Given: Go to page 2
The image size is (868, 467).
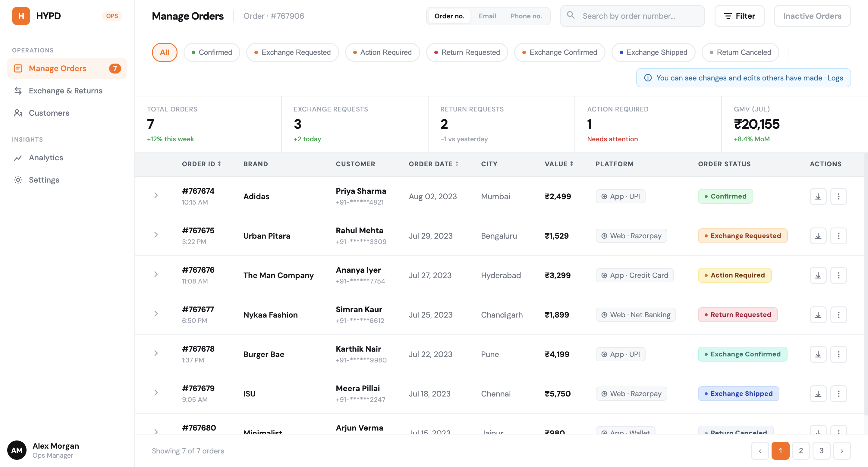Looking at the screenshot, I should click(801, 450).
